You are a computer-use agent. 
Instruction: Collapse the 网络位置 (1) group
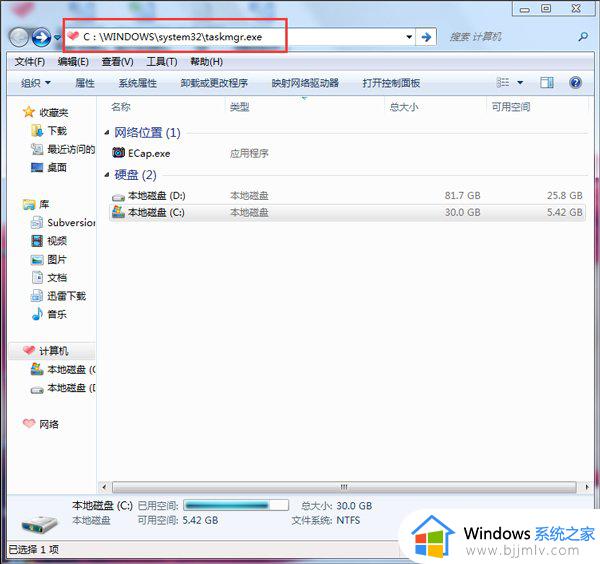tap(107, 133)
